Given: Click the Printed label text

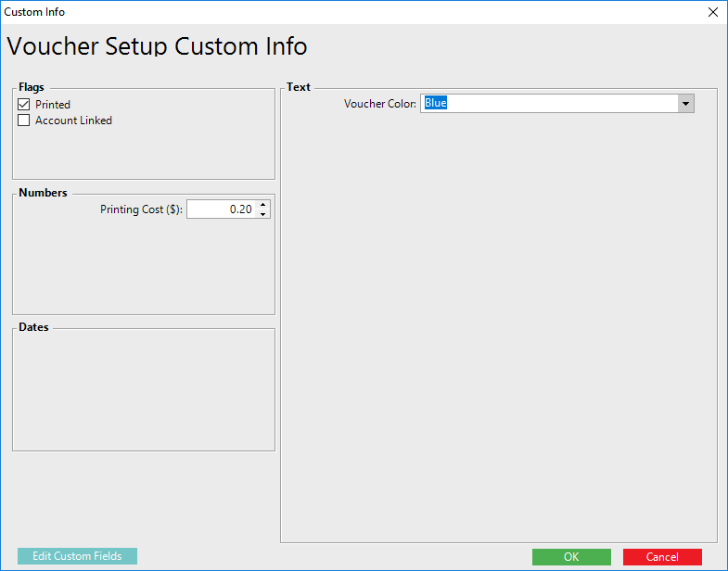Looking at the screenshot, I should [53, 105].
